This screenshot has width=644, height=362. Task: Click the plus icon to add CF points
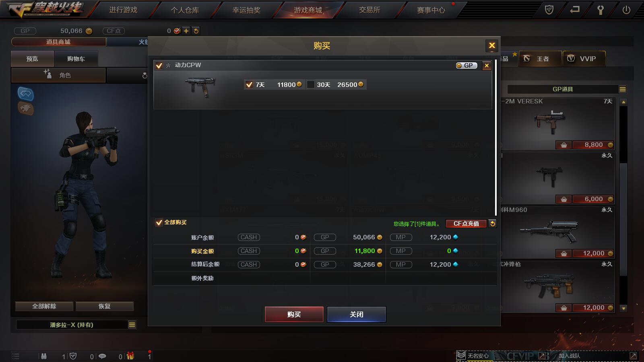186,31
